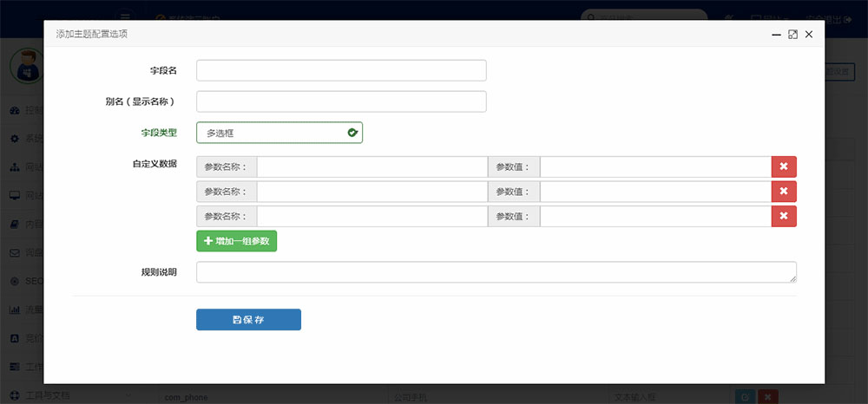
Task: Click the first row 参数名称 input
Action: click(x=372, y=166)
